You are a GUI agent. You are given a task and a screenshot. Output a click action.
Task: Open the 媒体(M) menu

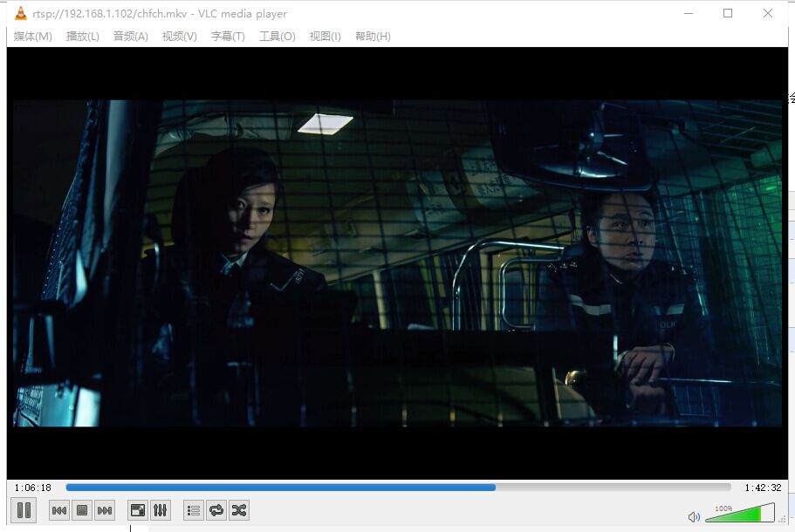coord(32,36)
